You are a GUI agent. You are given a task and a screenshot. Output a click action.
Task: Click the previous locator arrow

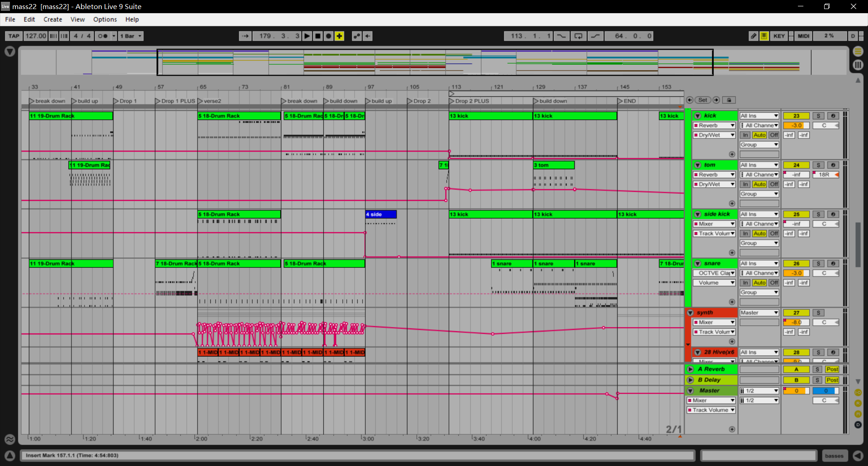(x=689, y=100)
